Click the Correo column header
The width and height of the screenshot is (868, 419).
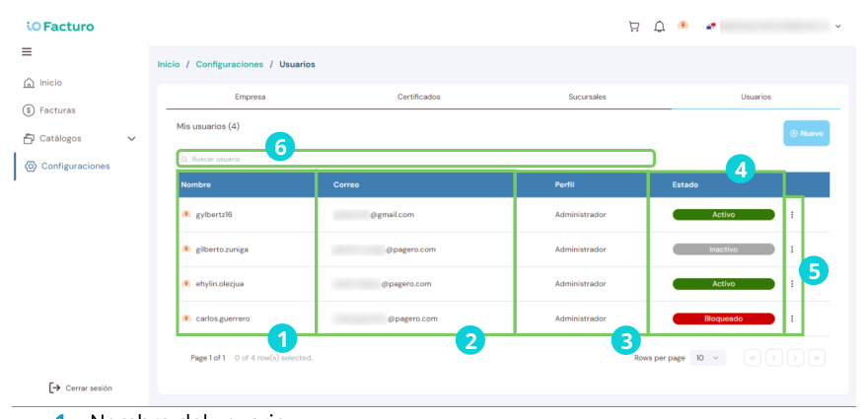point(346,185)
